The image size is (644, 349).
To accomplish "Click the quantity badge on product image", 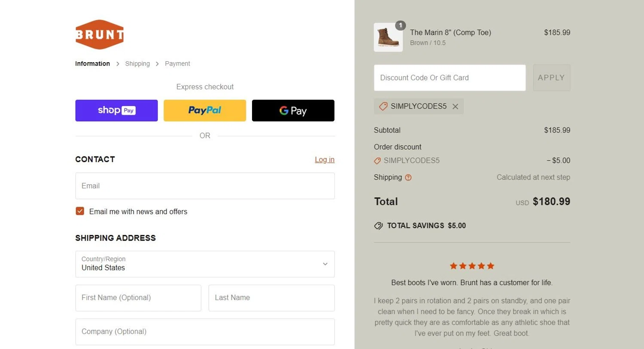I will [x=400, y=26].
